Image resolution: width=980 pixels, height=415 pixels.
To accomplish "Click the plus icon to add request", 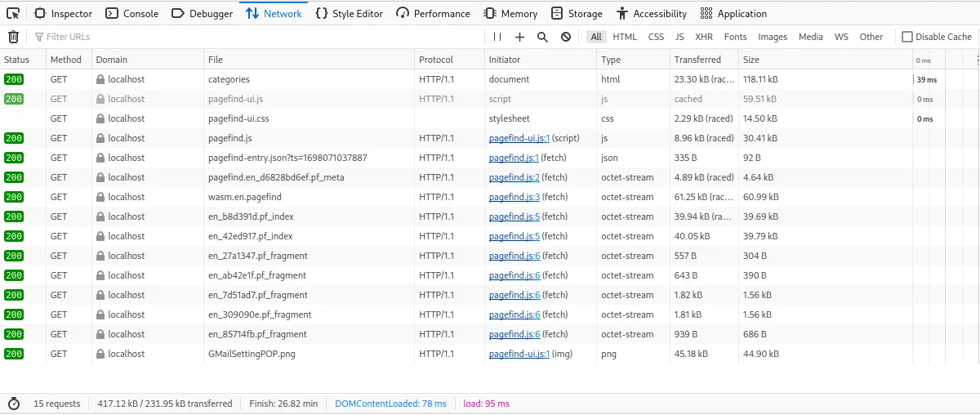I will click(x=519, y=37).
